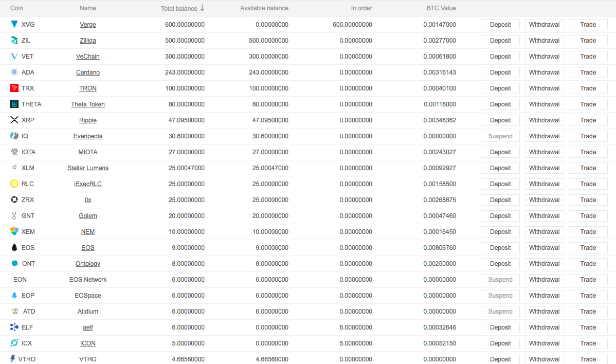Click the Suspend button for Everipedia
Viewport: 616px width, 364px height.
pos(500,136)
